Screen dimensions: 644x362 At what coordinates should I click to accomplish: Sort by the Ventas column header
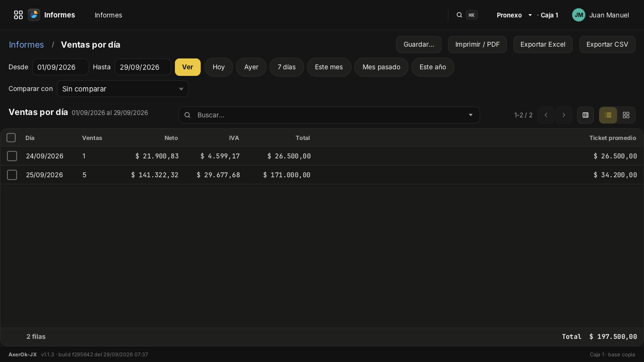point(92,138)
